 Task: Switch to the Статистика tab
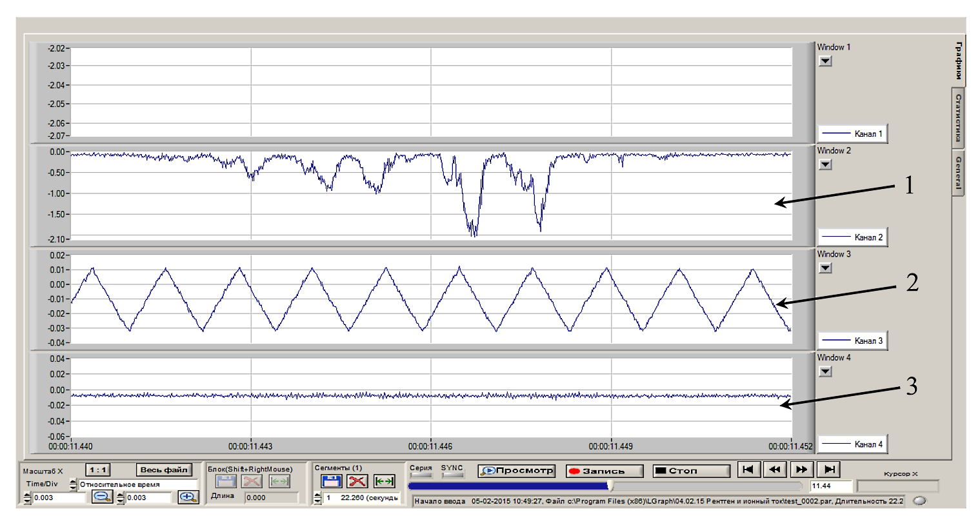(x=959, y=118)
